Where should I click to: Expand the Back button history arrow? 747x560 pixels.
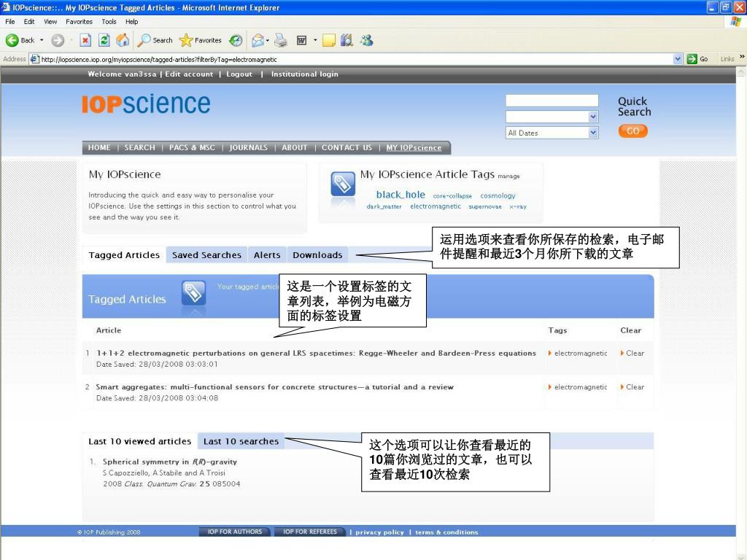[x=42, y=41]
